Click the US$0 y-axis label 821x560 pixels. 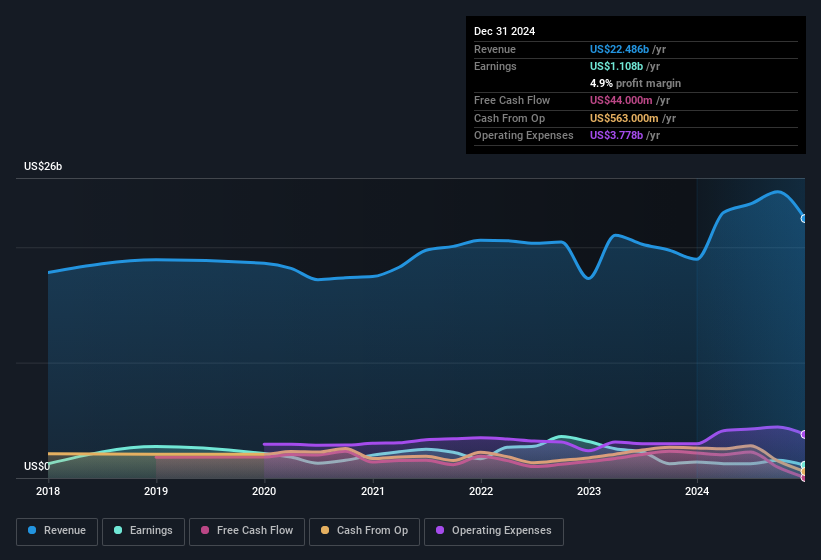coord(37,466)
